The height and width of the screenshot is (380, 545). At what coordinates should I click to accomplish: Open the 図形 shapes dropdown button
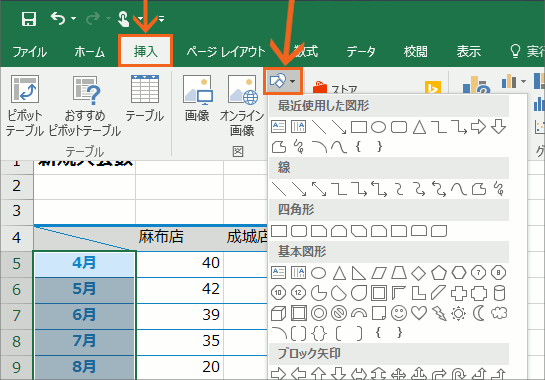(283, 81)
